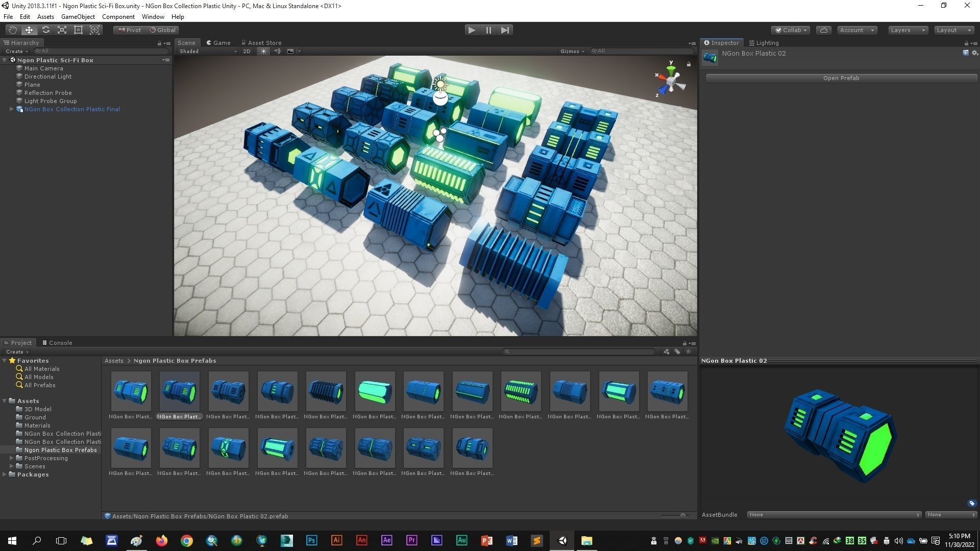Open the Cloud services icon
This screenshot has height=551, width=980.
pos(823,30)
